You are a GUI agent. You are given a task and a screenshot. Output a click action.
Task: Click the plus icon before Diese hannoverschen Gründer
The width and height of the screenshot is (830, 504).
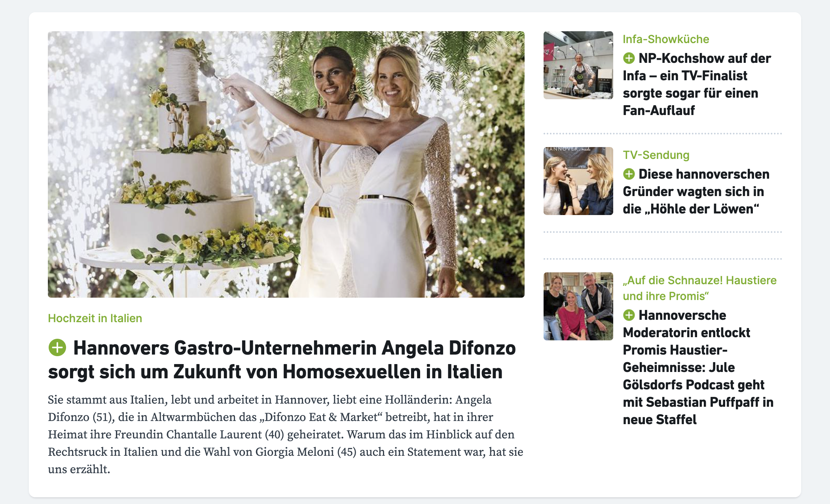pyautogui.click(x=629, y=174)
